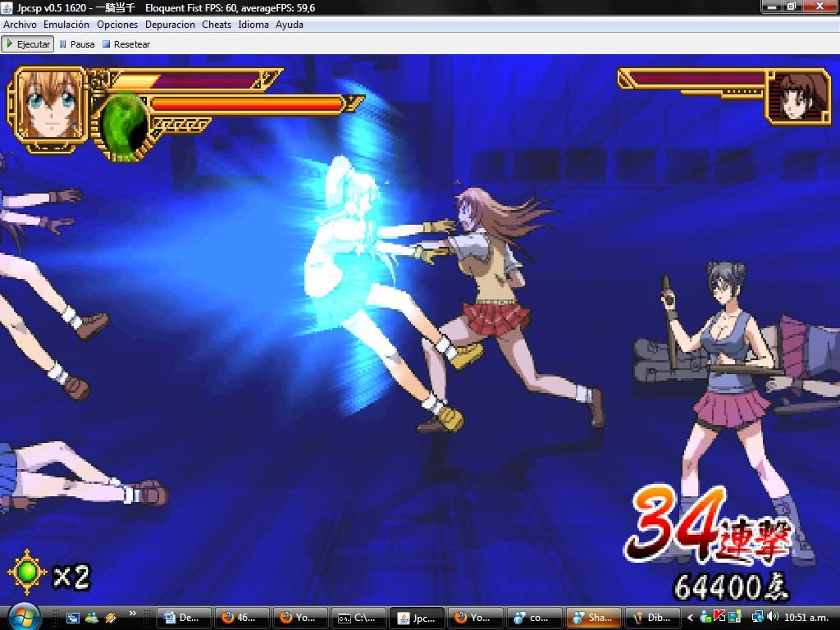Click the red K antivirus tray icon
Viewport: 840px width, 630px height.
719,617
